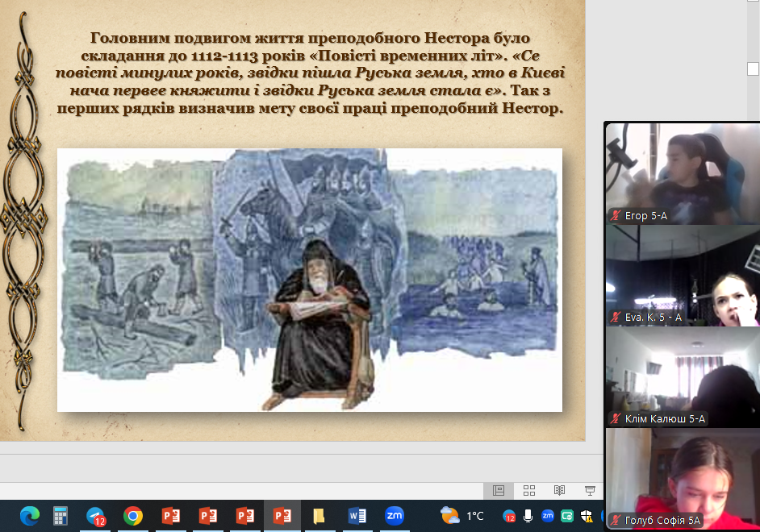Open the Zoom system tray icon
This screenshot has height=532, width=760.
tap(548, 516)
